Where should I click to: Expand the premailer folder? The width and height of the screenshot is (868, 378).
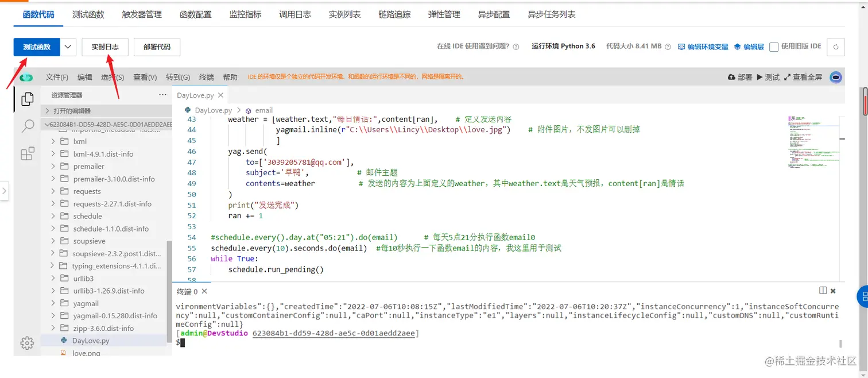88,166
